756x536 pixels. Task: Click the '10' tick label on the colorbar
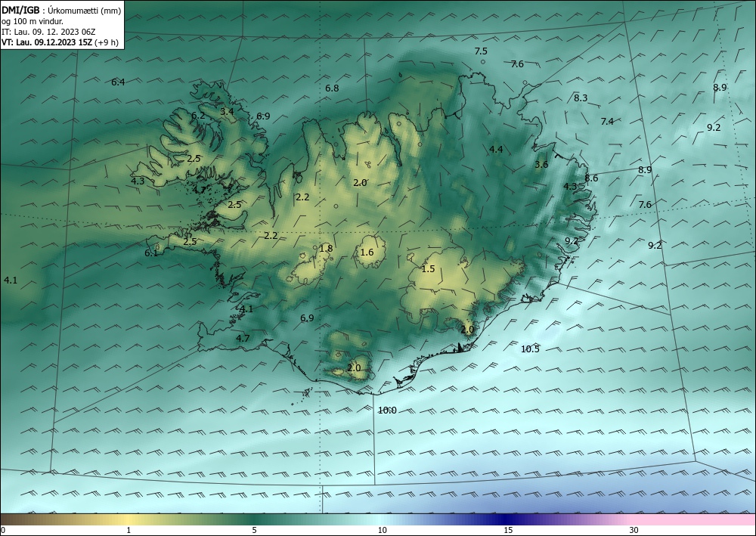point(383,531)
